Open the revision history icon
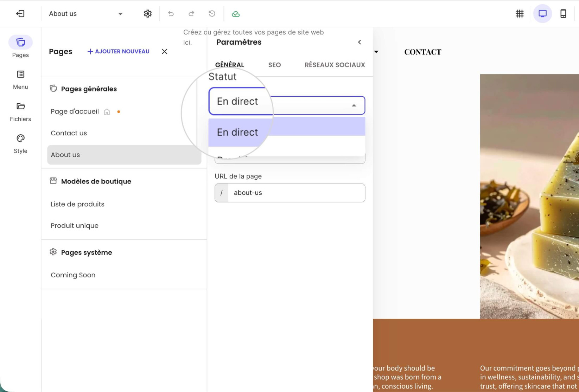Image resolution: width=579 pixels, height=392 pixels. 212,14
